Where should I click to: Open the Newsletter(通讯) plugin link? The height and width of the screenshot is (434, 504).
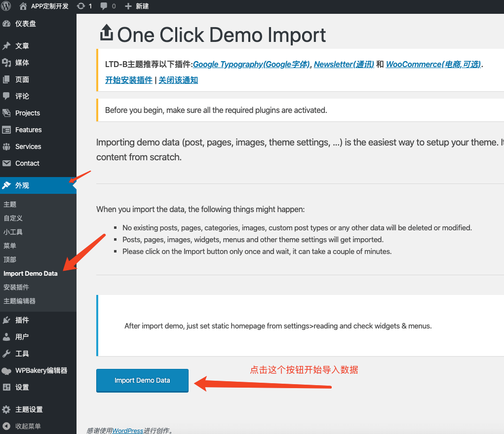pos(344,64)
